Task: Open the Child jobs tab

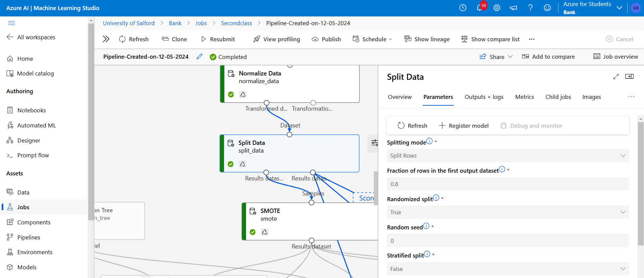Action: pos(558,97)
